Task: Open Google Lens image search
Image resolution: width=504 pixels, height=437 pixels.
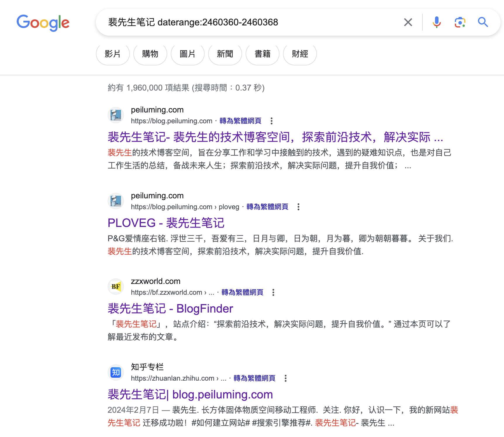Action: point(460,22)
